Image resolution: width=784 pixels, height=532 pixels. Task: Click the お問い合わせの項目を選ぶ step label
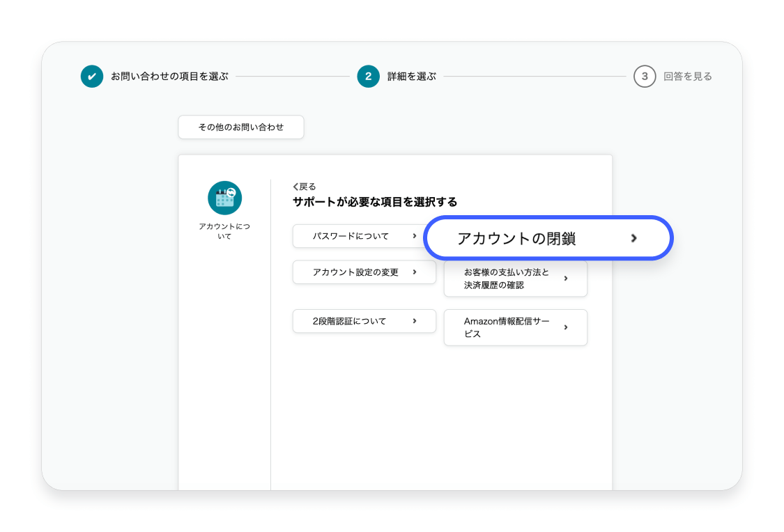click(169, 77)
